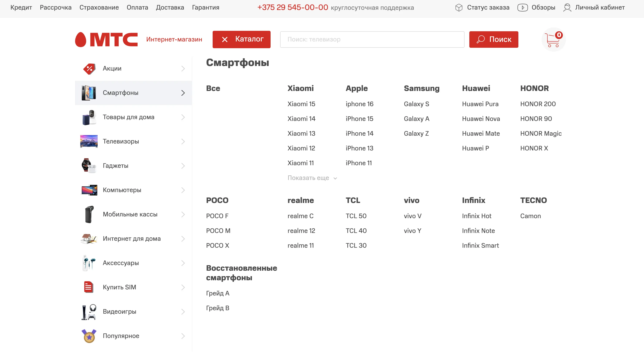Select the Видеоигры console icon

coord(89,312)
